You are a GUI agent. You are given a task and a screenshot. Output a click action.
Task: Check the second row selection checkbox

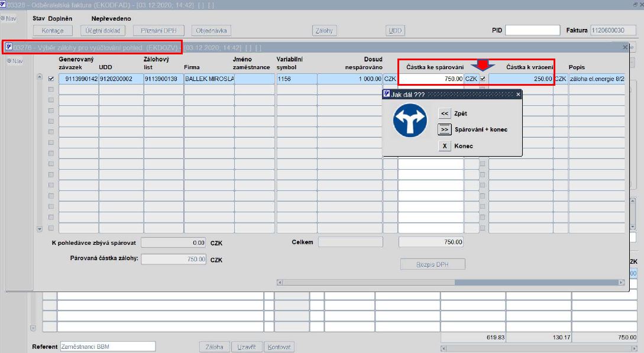tap(51, 89)
